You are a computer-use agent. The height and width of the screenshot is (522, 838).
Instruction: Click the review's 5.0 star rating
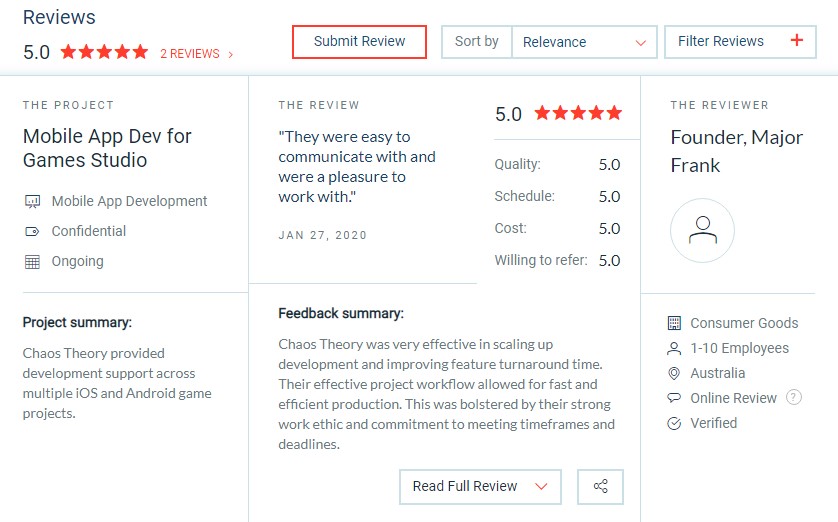(577, 113)
